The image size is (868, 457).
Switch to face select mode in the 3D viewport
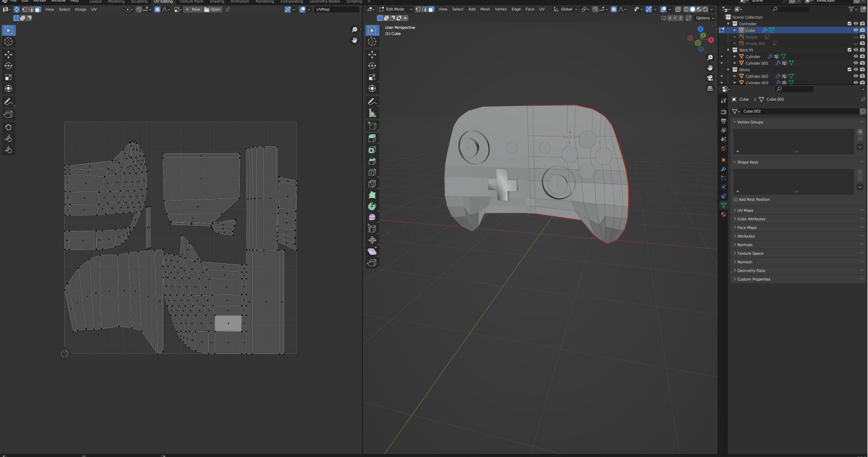[431, 9]
